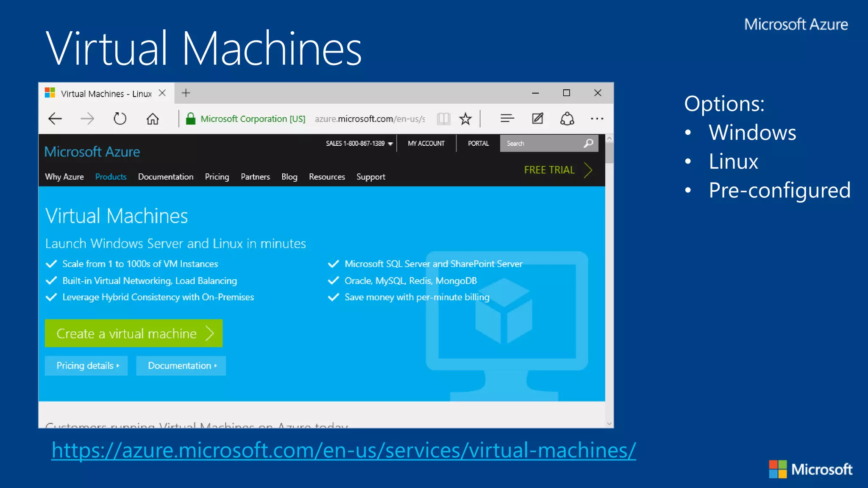Open the Documentation nav menu item

[166, 177]
